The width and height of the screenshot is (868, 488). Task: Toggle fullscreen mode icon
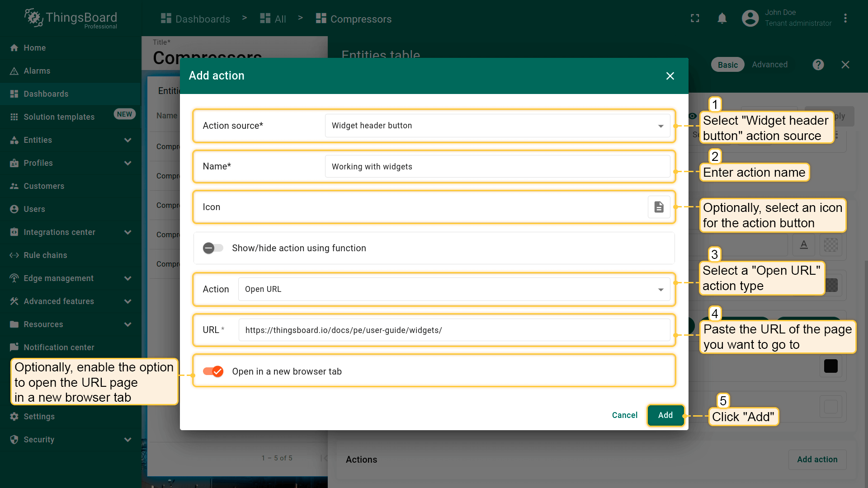695,19
